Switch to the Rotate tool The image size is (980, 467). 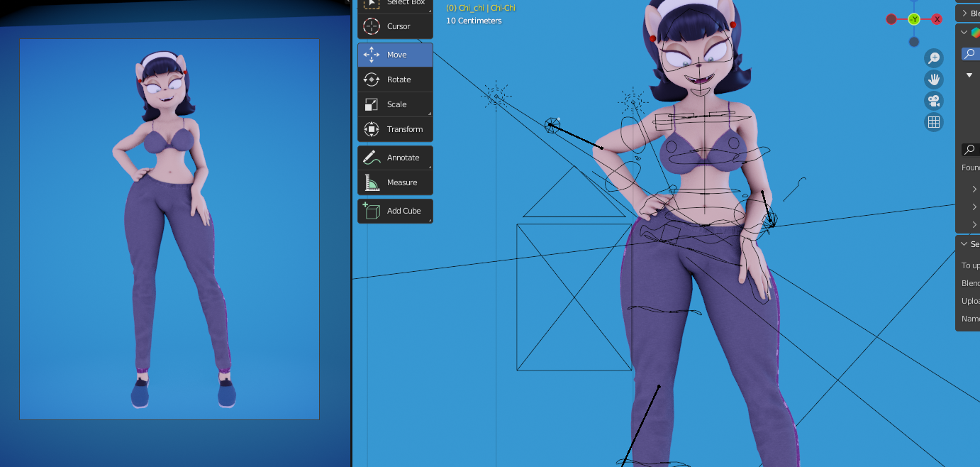(x=395, y=79)
